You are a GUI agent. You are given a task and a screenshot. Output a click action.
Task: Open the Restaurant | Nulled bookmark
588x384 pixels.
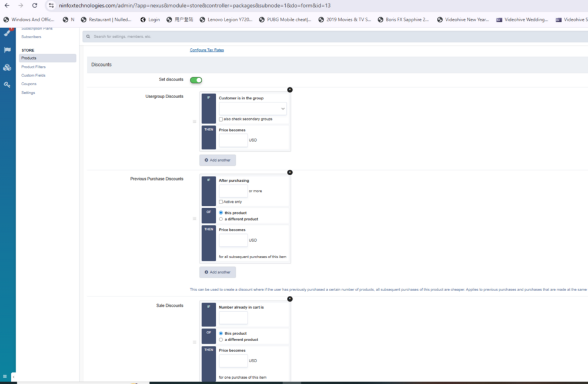[x=106, y=19]
